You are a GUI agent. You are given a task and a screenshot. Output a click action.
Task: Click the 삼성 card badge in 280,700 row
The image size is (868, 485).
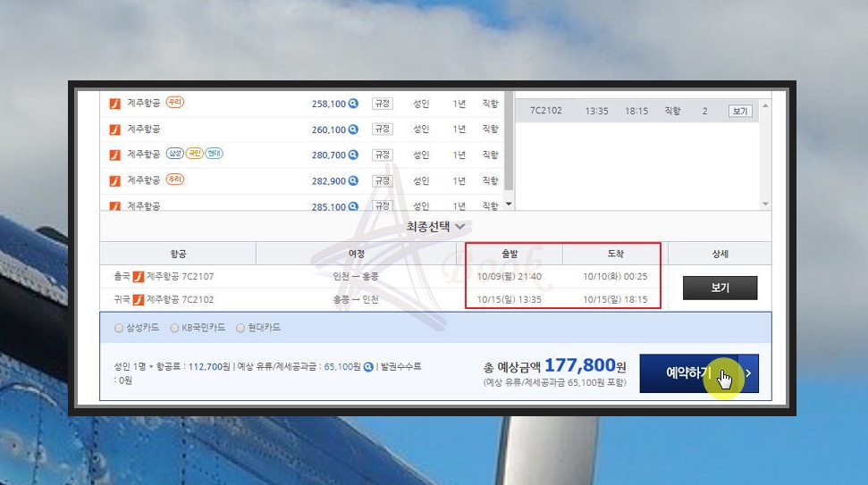click(175, 154)
